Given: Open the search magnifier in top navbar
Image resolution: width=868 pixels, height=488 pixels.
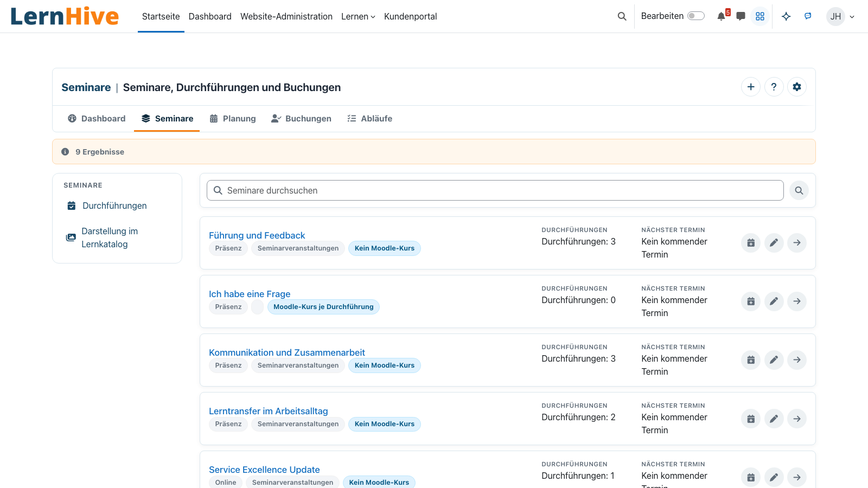Looking at the screenshot, I should (622, 16).
